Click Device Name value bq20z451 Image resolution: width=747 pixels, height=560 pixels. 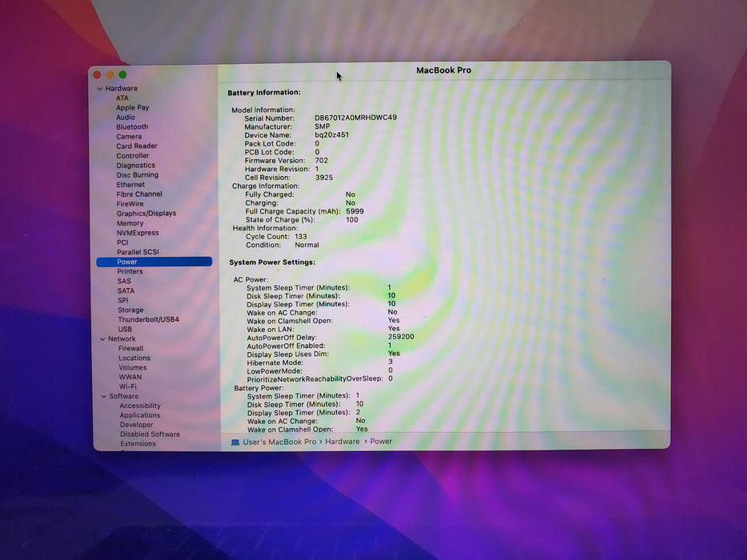point(332,134)
